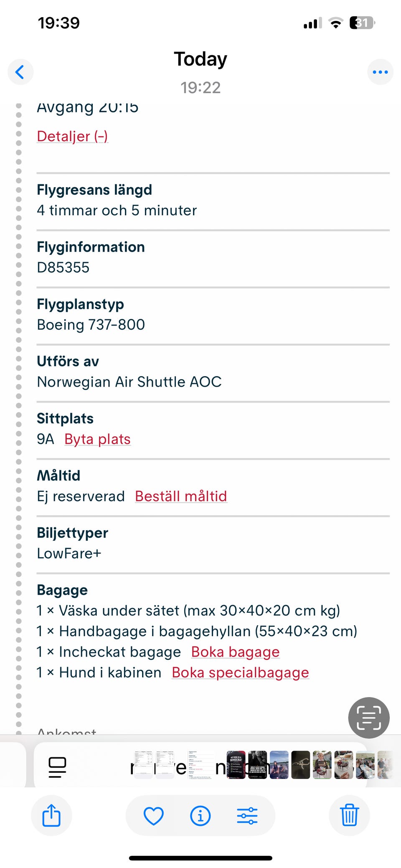Select the outdoor group photo thumbnail
401x868 pixels.
365,765
